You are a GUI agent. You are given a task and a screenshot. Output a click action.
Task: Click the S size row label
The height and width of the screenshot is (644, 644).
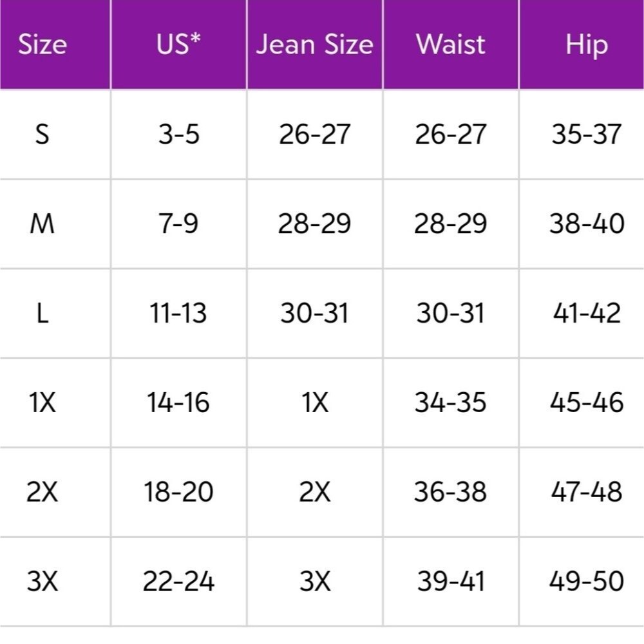(43, 134)
